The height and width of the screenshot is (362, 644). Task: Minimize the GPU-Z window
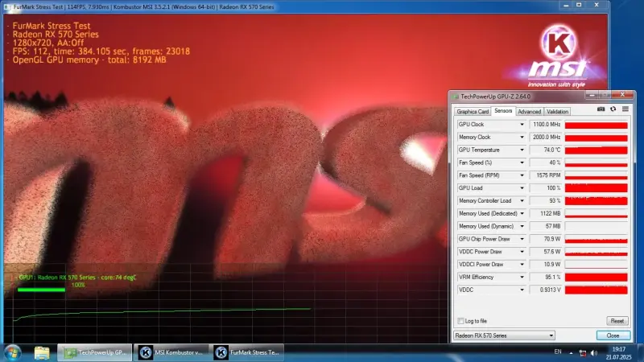(592, 95)
